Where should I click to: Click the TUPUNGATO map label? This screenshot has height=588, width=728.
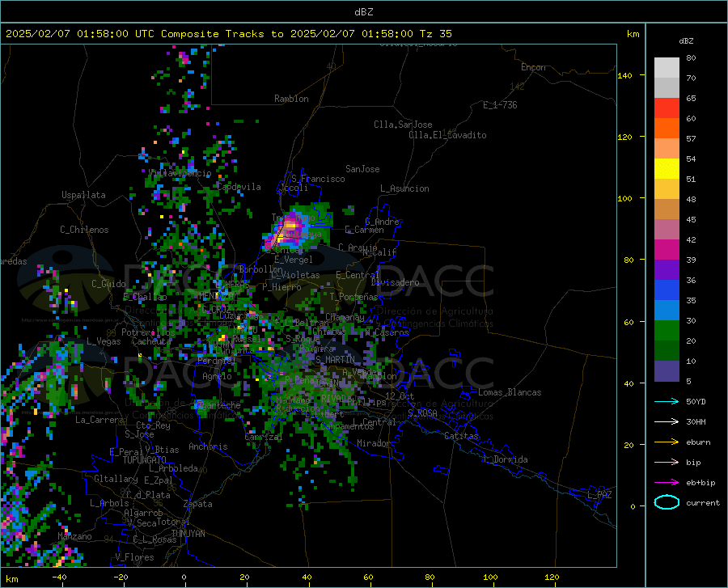(x=145, y=460)
